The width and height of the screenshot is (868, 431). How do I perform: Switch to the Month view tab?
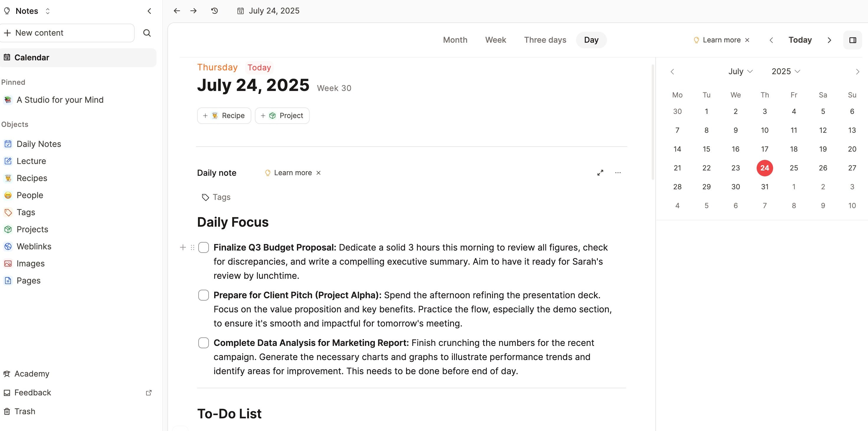point(455,40)
